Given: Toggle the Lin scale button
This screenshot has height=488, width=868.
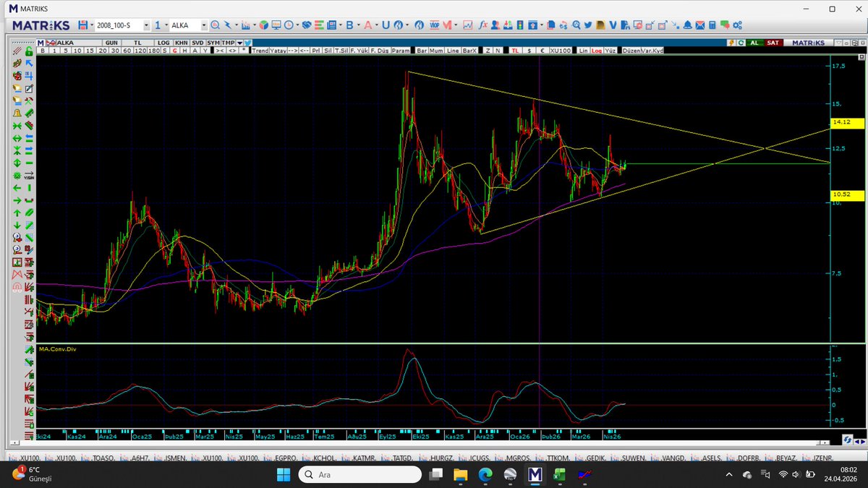Looking at the screenshot, I should 583,51.
